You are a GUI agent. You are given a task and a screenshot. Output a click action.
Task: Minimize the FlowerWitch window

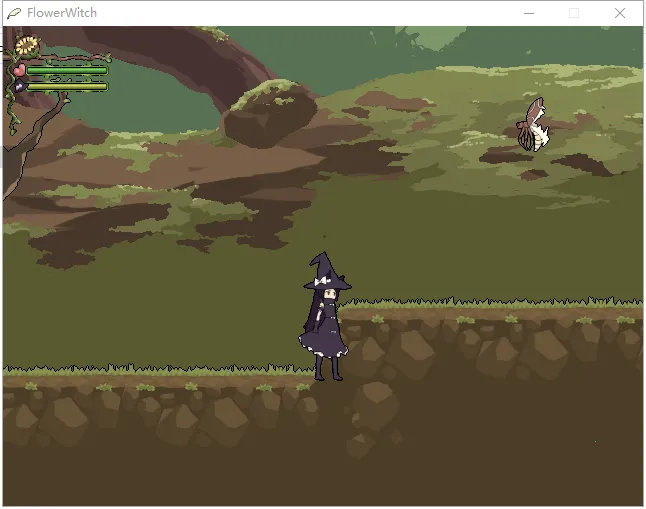coord(528,13)
